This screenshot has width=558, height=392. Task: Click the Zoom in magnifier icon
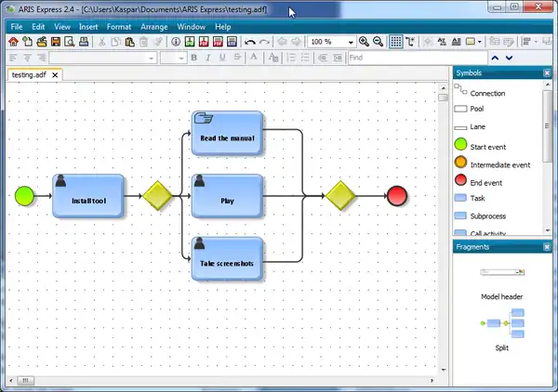pyautogui.click(x=365, y=42)
